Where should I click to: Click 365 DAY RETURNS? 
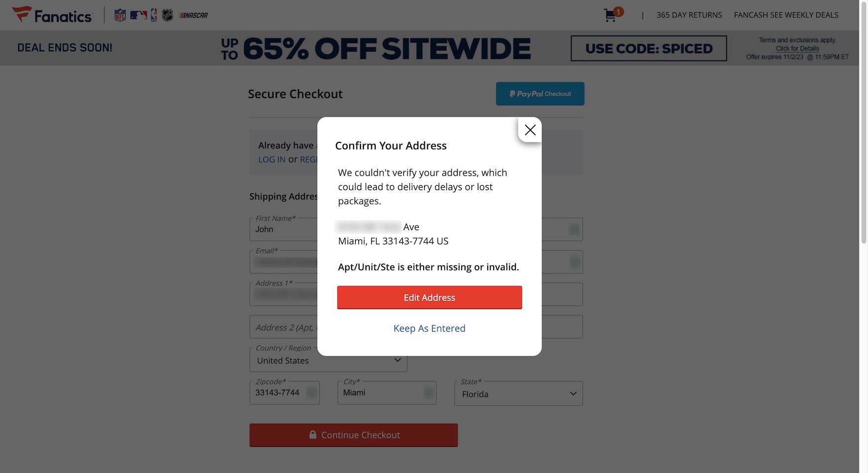[x=689, y=15]
